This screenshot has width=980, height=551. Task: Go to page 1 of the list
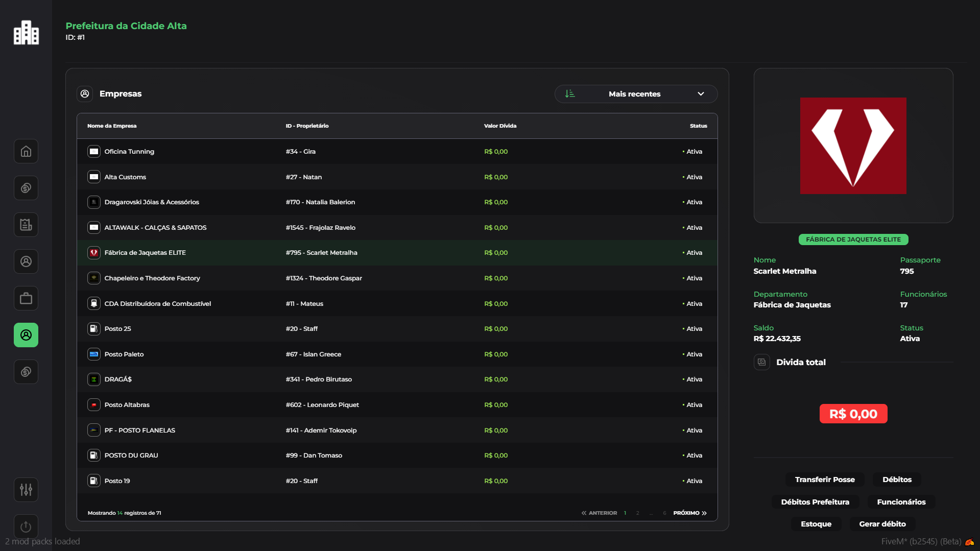pyautogui.click(x=625, y=513)
